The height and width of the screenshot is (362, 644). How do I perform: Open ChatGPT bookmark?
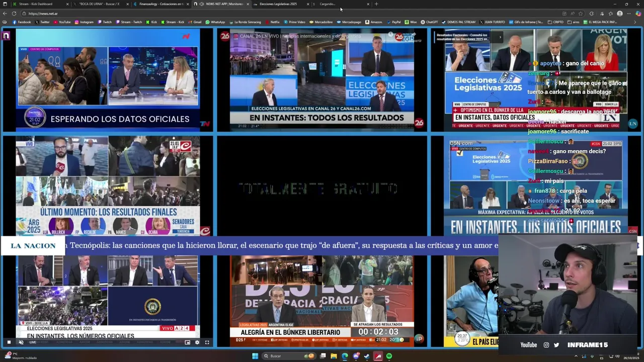pos(429,22)
